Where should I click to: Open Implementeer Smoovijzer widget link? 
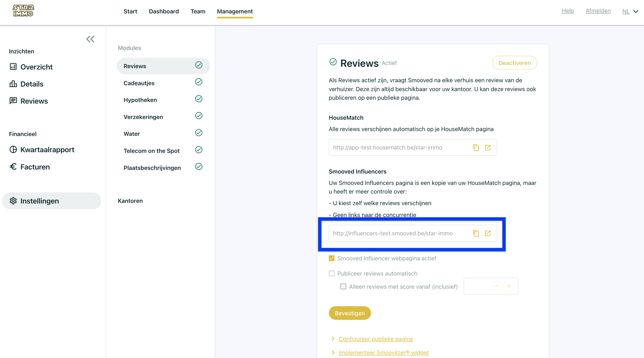point(384,353)
